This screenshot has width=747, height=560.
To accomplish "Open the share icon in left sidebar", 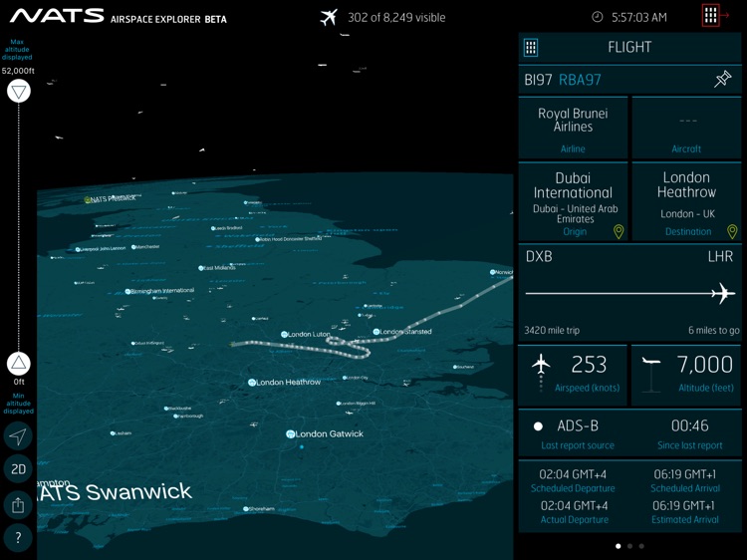I will 18,505.
